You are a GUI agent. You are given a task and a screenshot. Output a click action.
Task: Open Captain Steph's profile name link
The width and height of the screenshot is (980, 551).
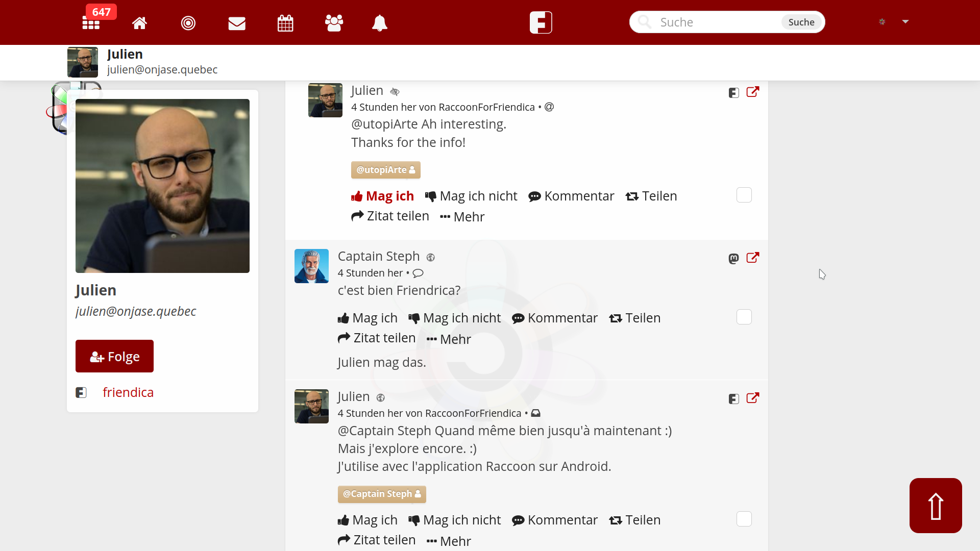click(379, 256)
